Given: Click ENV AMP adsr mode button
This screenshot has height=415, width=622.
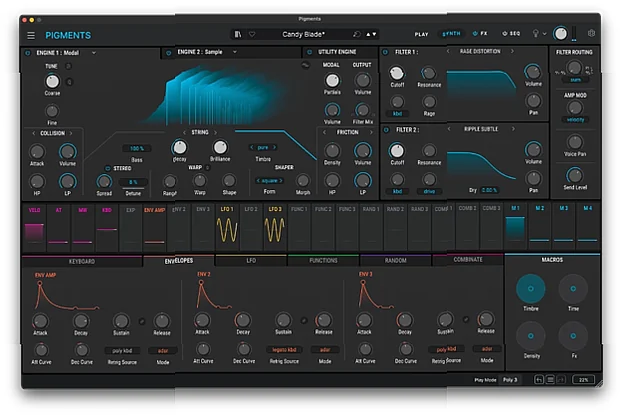Looking at the screenshot, I should coord(163,351).
